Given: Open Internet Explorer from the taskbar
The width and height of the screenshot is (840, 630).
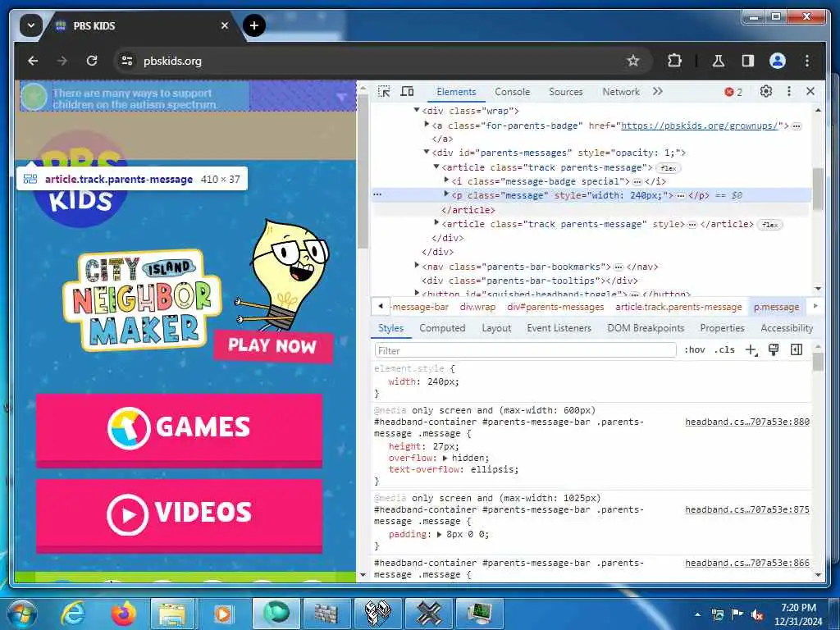Looking at the screenshot, I should (73, 614).
